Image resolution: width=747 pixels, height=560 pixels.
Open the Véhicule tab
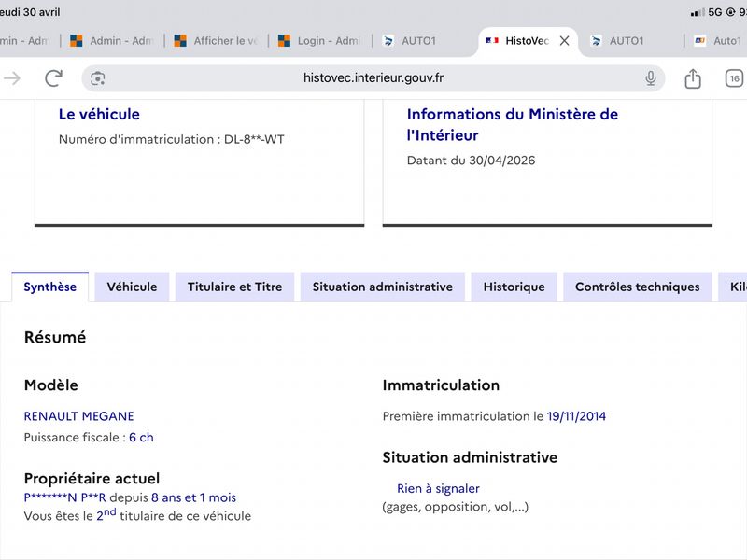point(132,287)
